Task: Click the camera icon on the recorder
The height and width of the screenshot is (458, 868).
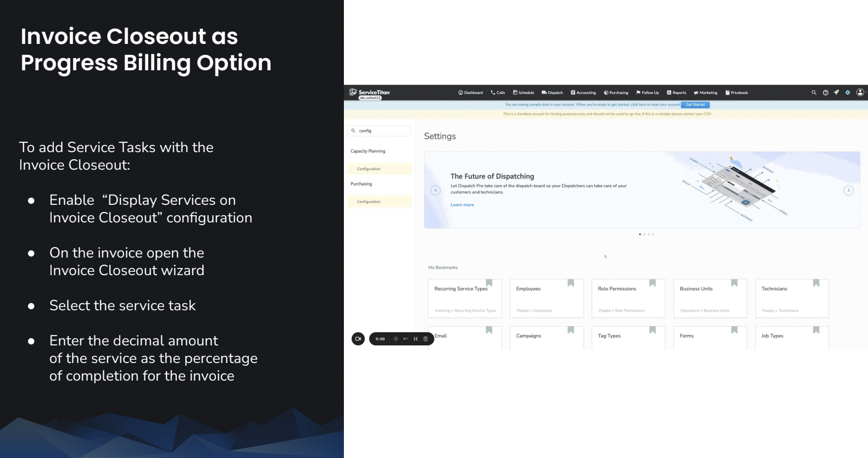Action: click(358, 339)
